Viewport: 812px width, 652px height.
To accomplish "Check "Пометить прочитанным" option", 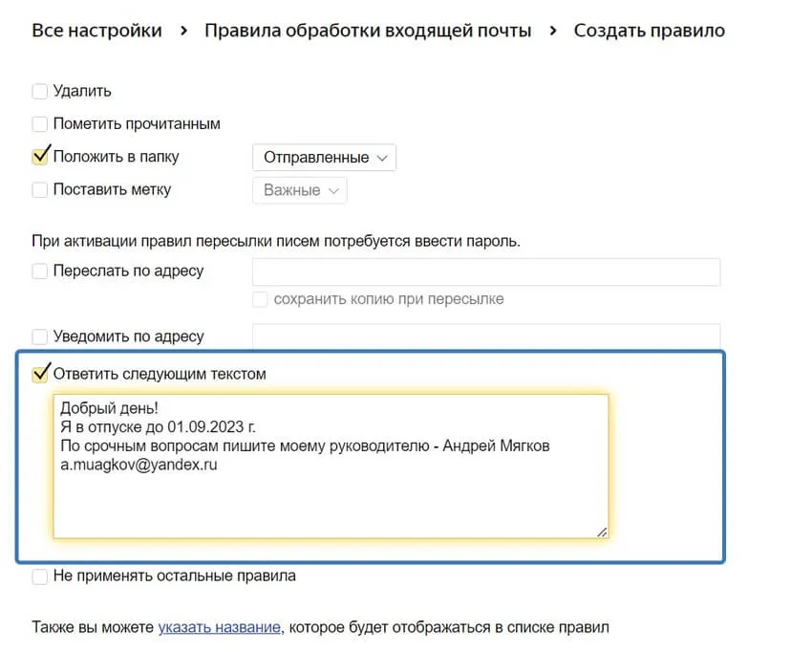I will 39,123.
